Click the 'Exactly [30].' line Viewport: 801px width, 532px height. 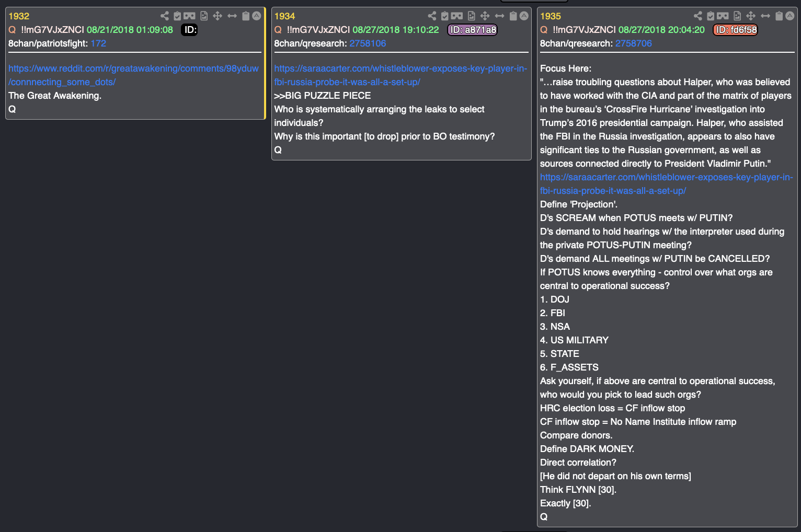[566, 503]
